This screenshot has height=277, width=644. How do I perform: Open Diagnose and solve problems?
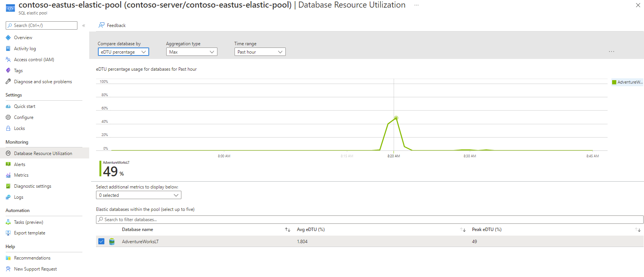point(43,82)
